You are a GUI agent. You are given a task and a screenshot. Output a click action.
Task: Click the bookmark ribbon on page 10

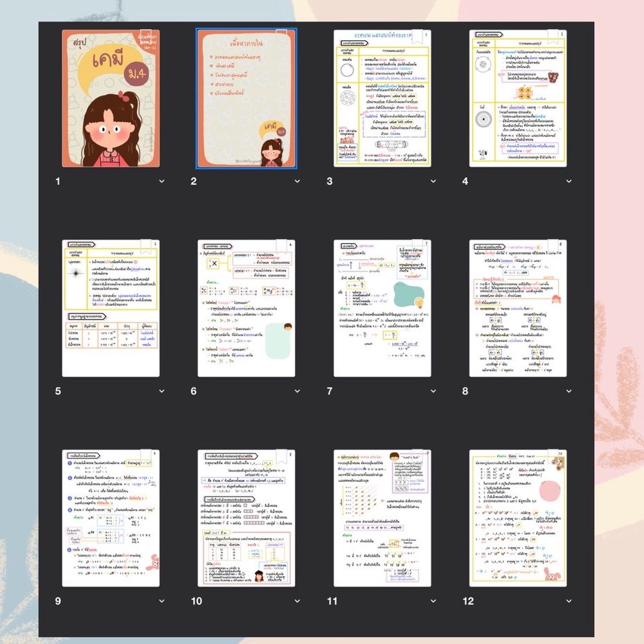[282, 457]
